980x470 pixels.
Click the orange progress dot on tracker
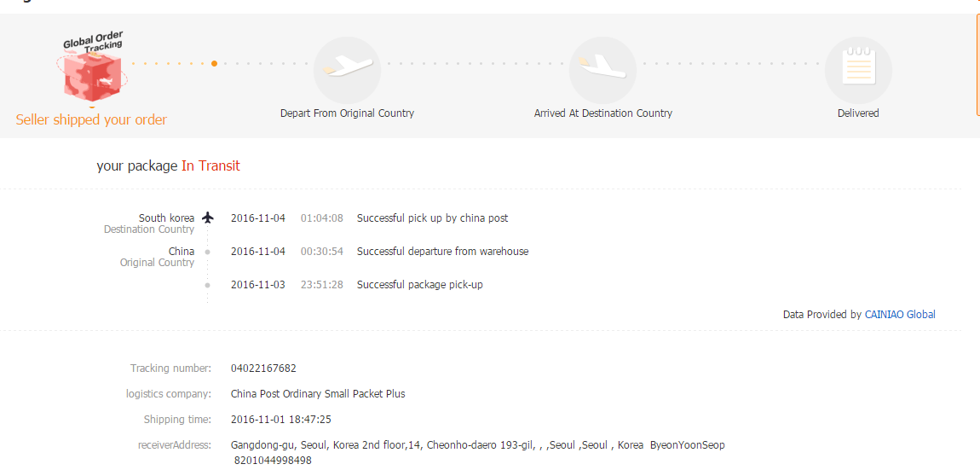214,63
